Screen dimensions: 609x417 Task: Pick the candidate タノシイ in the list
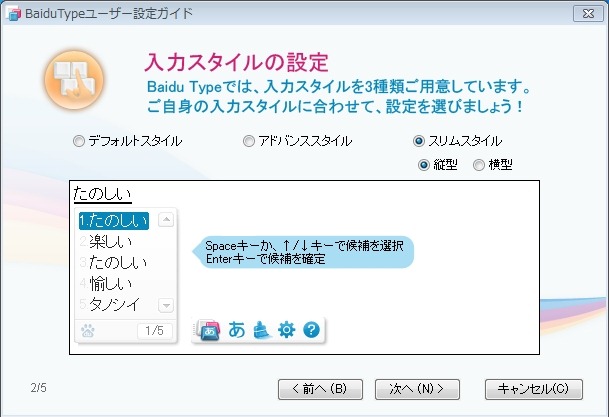(x=111, y=304)
